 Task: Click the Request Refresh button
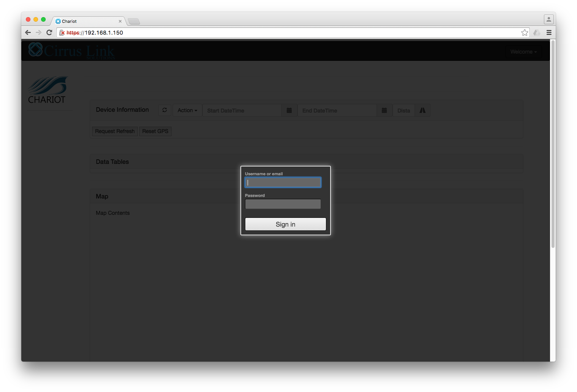pyautogui.click(x=115, y=131)
